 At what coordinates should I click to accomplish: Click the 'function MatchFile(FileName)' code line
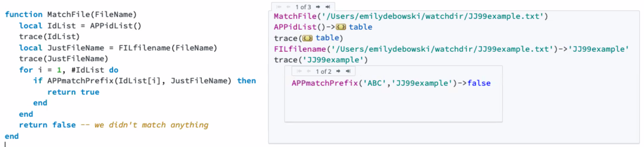pos(71,15)
